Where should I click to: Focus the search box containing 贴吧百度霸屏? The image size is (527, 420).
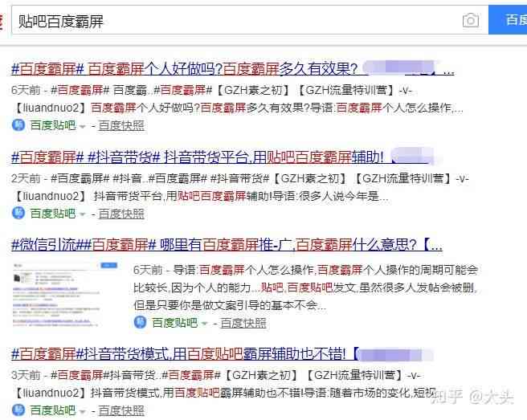coord(250,20)
